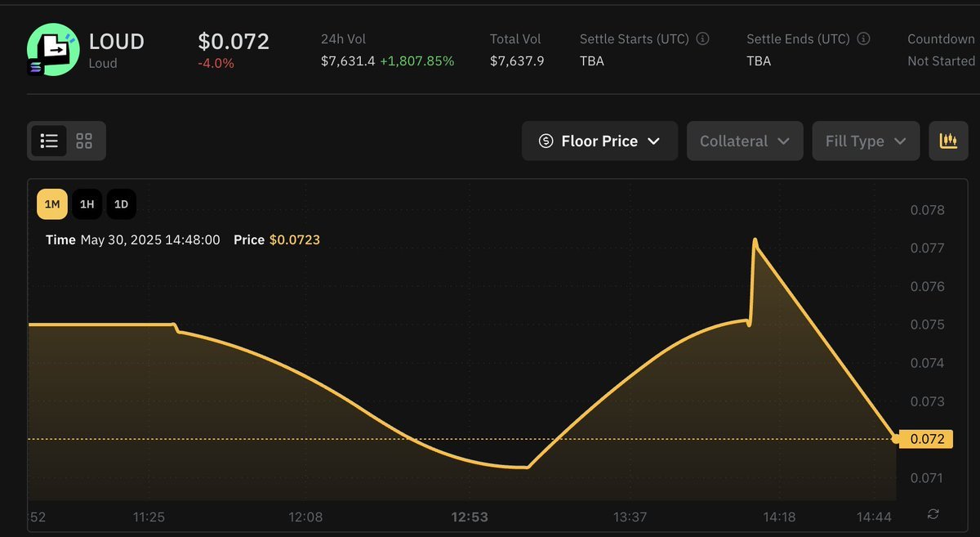Click info icon beside Settle Starts
The height and width of the screenshot is (537, 980).
(x=702, y=38)
